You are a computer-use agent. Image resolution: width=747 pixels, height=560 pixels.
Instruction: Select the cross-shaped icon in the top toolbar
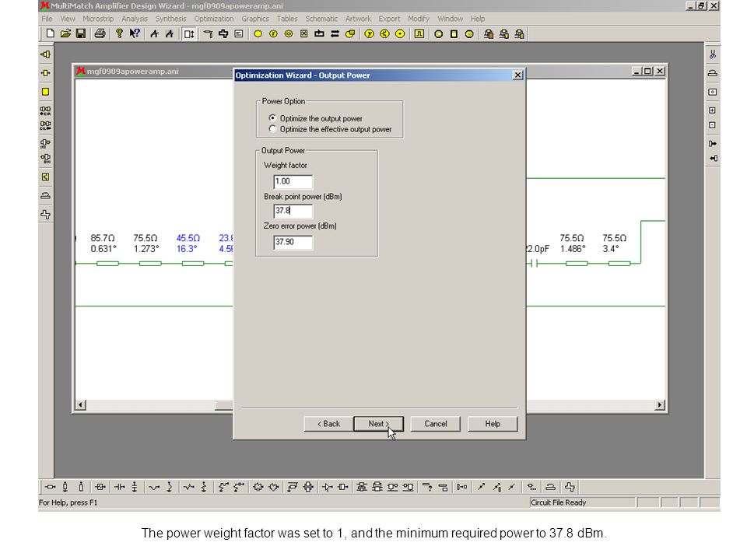click(223, 33)
